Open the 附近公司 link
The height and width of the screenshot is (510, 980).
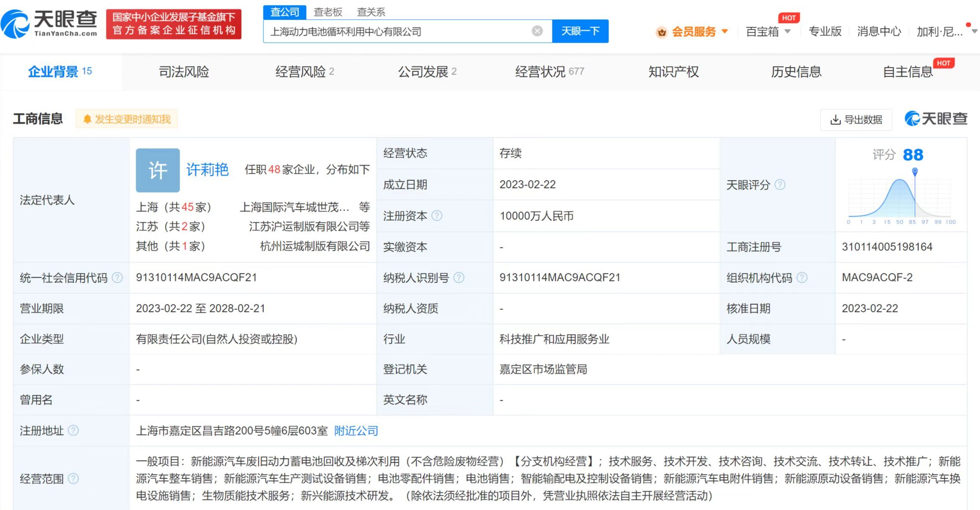click(356, 430)
